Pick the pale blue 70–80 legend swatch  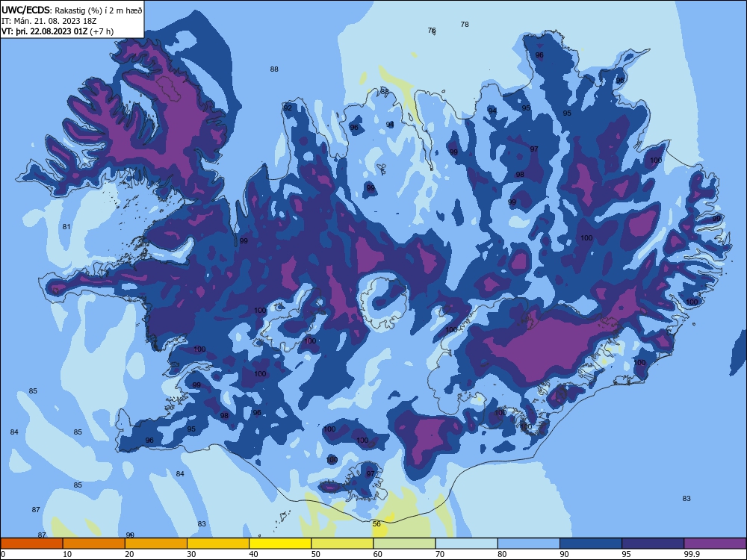(x=466, y=544)
